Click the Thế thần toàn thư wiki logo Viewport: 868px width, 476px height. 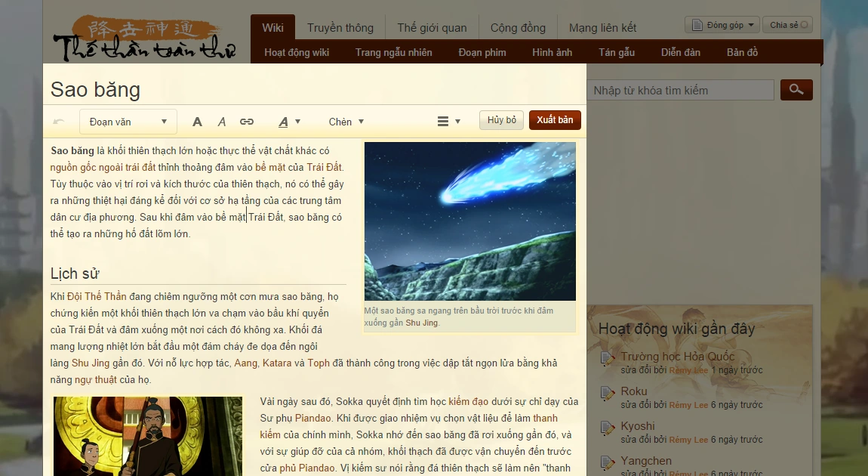tap(145, 39)
